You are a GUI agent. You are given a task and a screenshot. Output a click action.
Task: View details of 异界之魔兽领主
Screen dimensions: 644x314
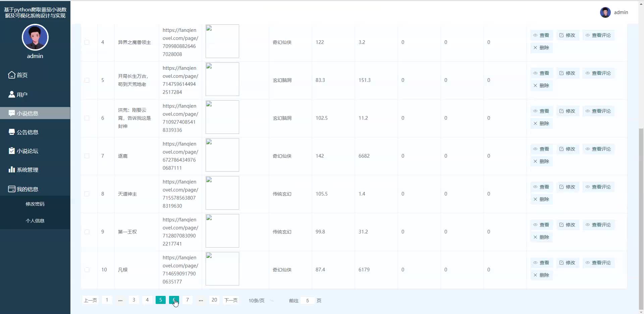click(541, 35)
